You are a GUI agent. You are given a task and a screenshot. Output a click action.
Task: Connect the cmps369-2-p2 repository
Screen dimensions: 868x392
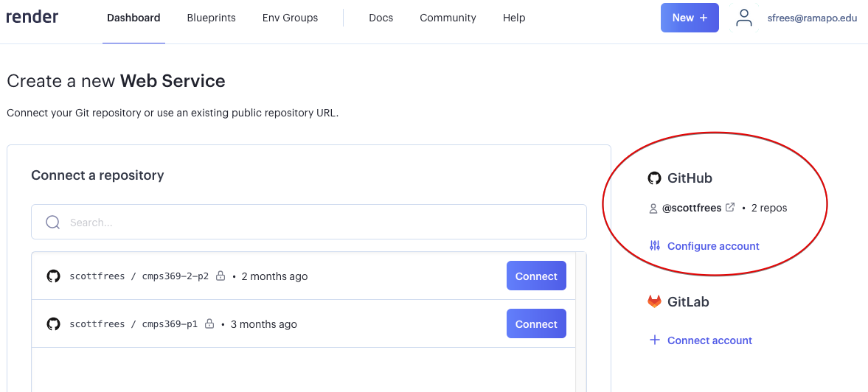click(x=536, y=276)
